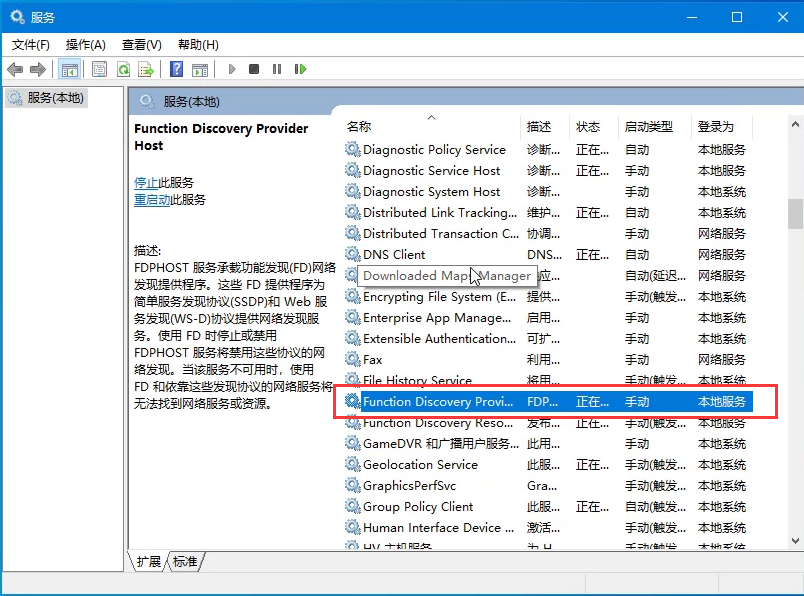Click the Geolocation Service name
This screenshot has width=804, height=596.
point(420,464)
